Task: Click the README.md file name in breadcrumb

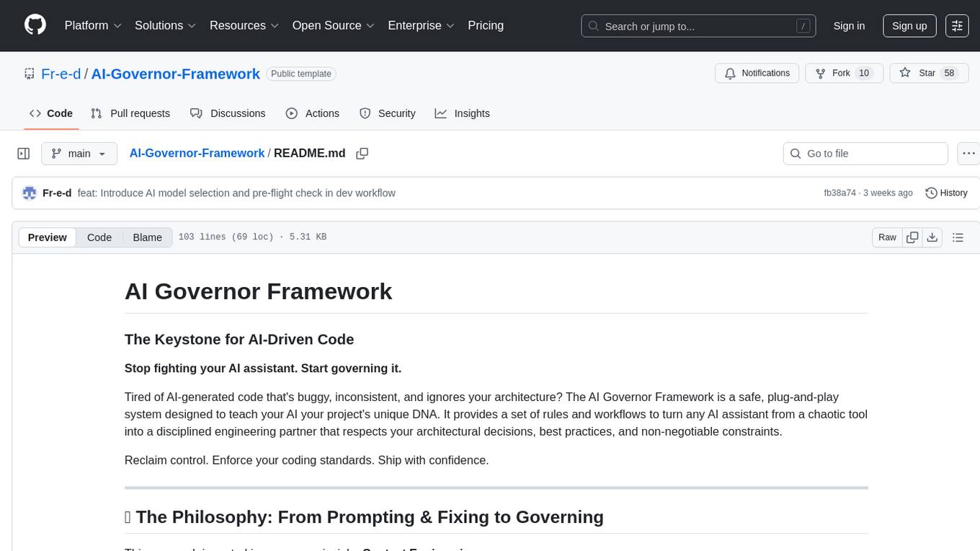Action: (x=310, y=153)
